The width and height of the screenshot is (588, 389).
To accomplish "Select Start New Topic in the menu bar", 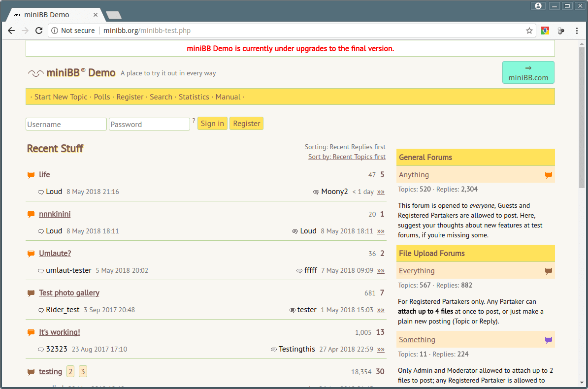I will click(61, 97).
